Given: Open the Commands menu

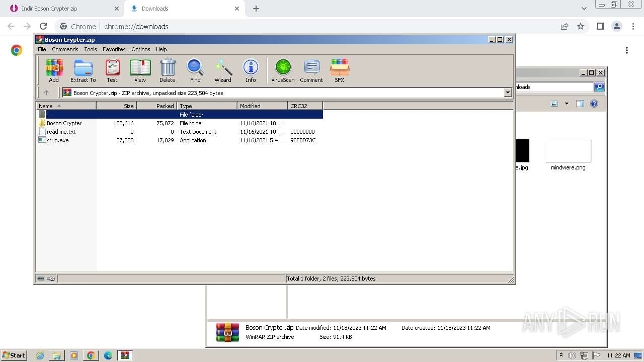Looking at the screenshot, I should 65,49.
